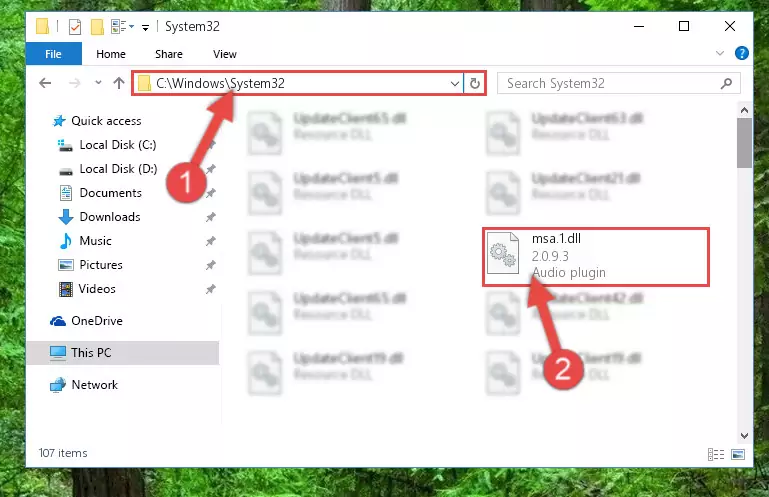Click the vertical scrollbar thumb

tap(744, 143)
